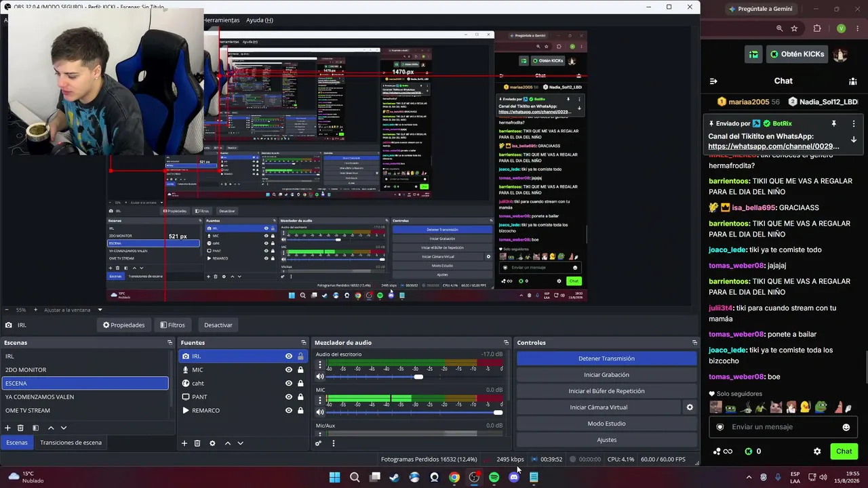Click Iniciar Grabación button
The image size is (868, 488).
click(x=607, y=375)
